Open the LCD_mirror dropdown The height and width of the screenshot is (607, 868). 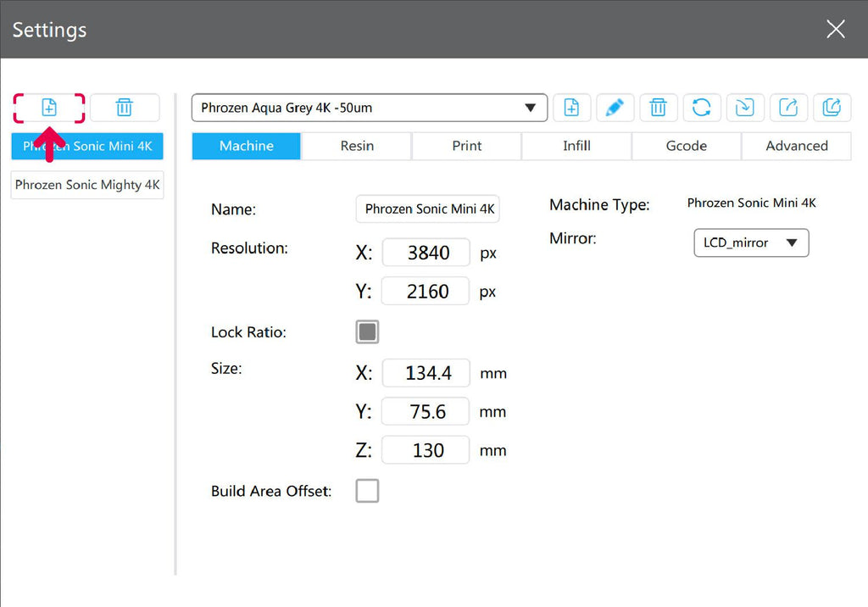pos(751,242)
